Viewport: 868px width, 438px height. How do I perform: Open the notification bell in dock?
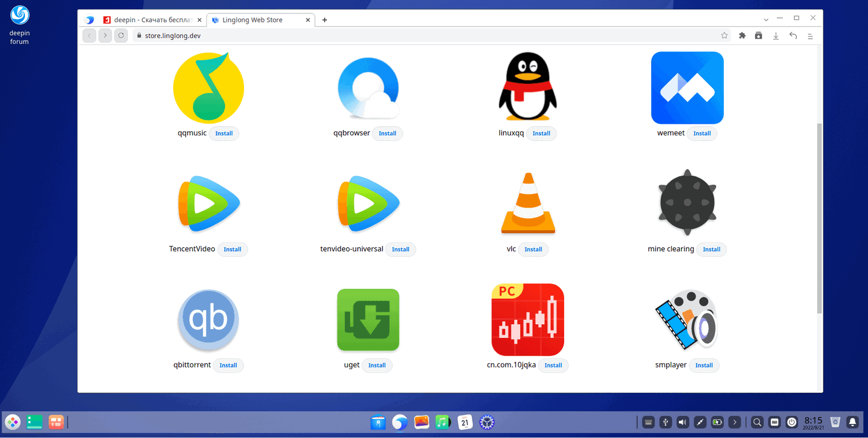[852, 422]
